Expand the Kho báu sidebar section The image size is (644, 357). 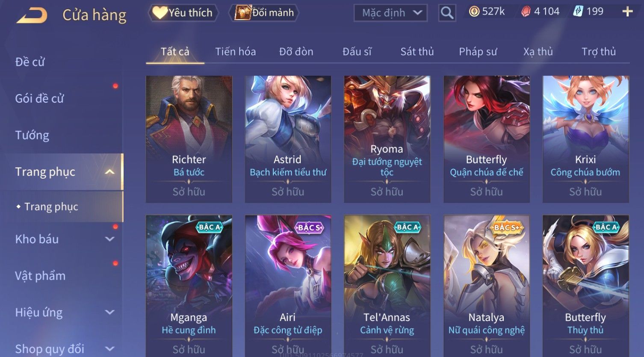click(109, 239)
